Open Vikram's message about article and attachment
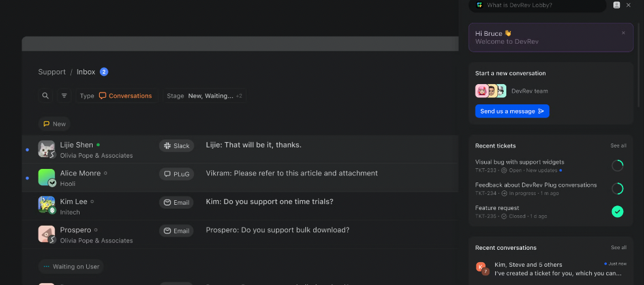The image size is (644, 285). (292, 173)
